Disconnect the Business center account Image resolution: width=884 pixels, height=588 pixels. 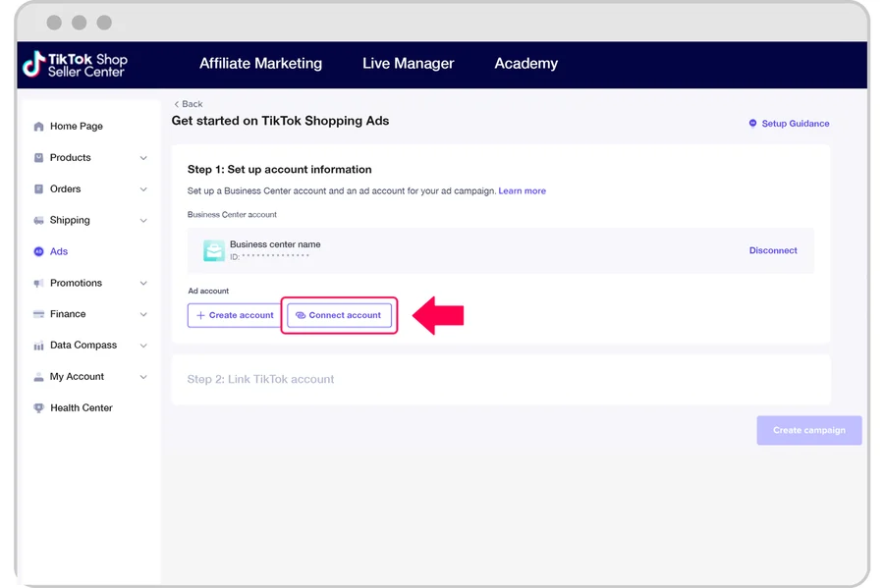[773, 250]
